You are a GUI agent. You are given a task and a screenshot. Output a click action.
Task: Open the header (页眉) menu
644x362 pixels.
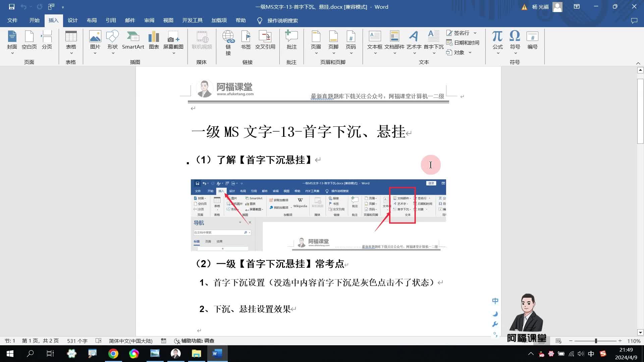click(316, 43)
